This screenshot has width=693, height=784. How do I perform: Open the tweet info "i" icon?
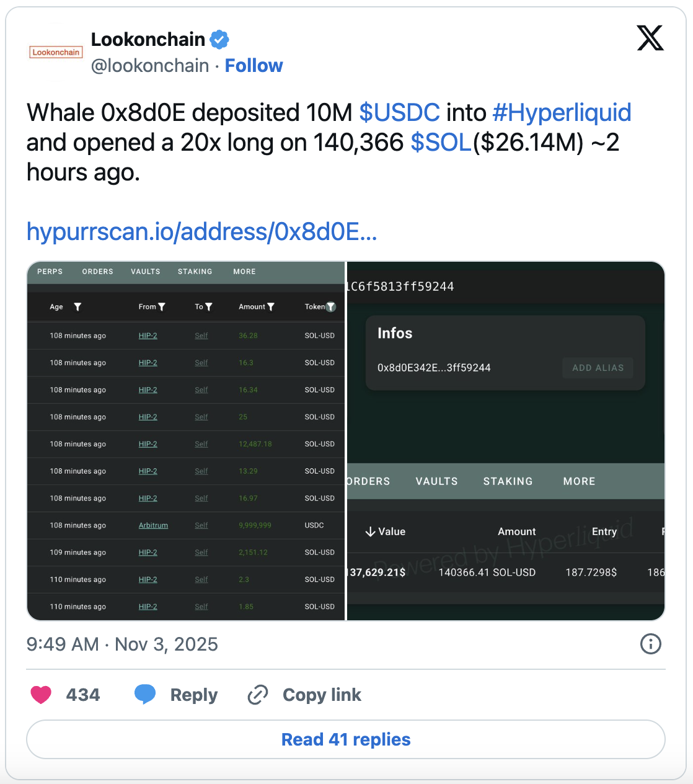point(650,644)
